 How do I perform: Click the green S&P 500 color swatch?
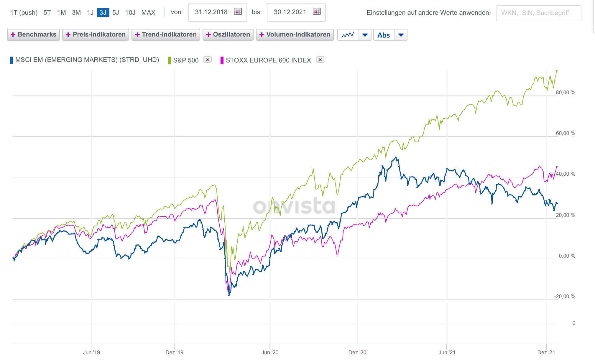(x=170, y=60)
